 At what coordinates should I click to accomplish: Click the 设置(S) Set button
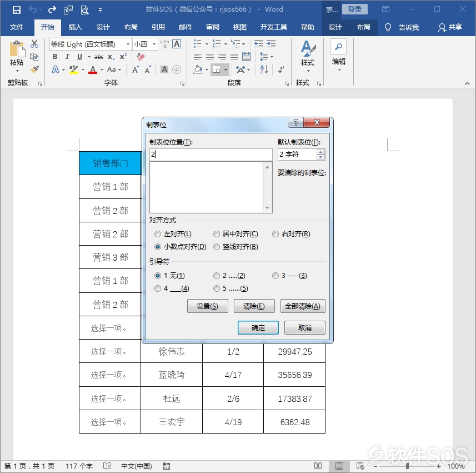pos(207,306)
